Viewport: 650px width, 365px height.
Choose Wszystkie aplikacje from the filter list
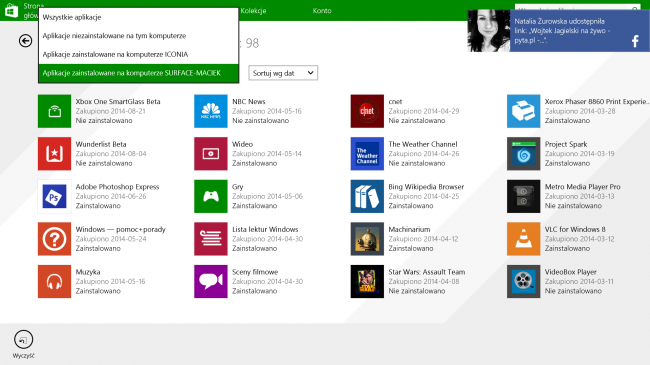138,17
